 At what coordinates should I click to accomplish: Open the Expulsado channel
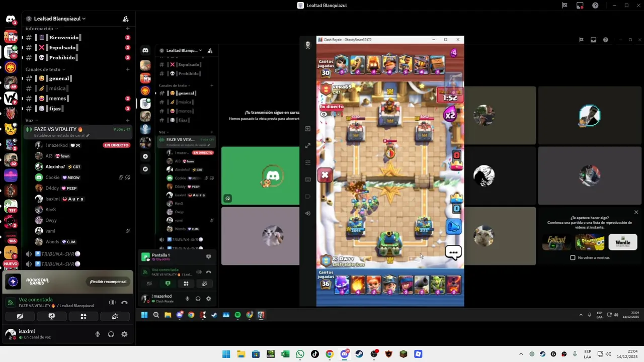click(78, 48)
